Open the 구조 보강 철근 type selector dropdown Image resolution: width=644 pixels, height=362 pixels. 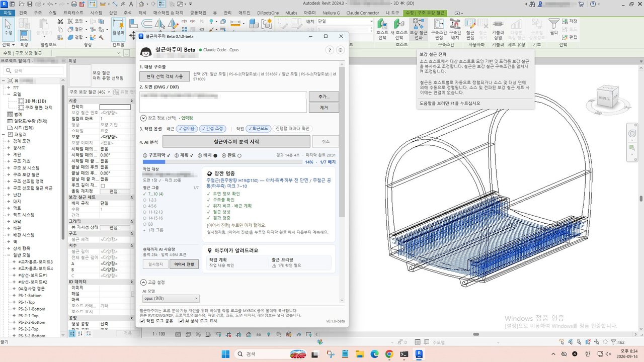[89, 92]
